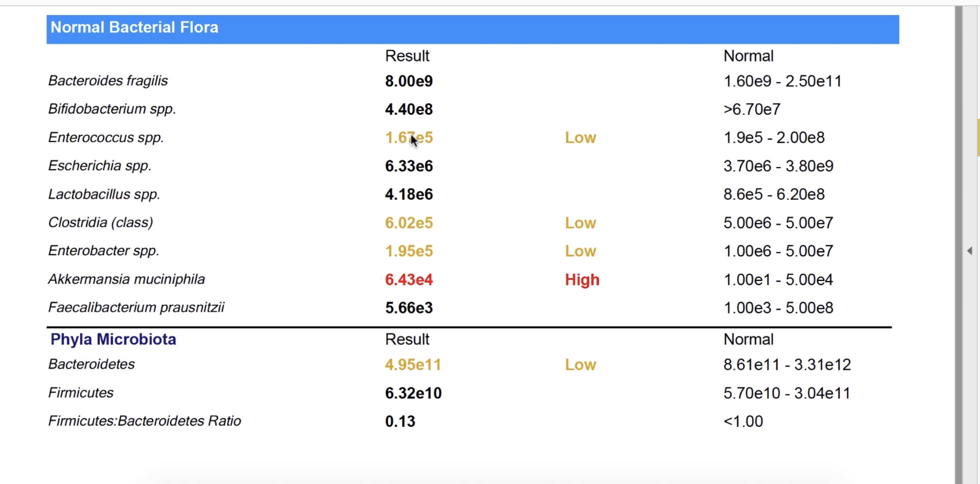Click the Enterobacter spp. result 1.95e5
The height and width of the screenshot is (484, 980).
tap(408, 251)
